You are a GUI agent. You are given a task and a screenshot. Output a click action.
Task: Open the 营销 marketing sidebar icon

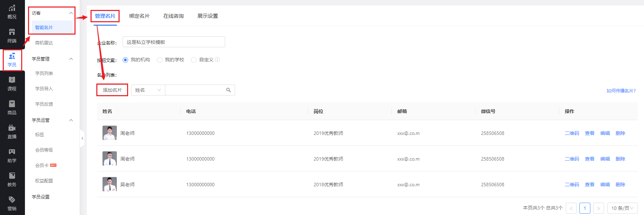[x=12, y=204]
